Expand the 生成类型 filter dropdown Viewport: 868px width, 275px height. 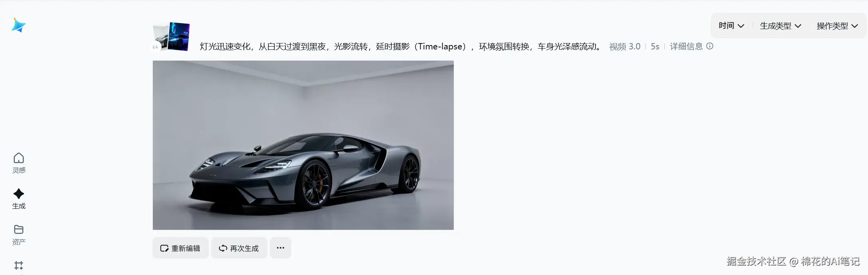780,26
